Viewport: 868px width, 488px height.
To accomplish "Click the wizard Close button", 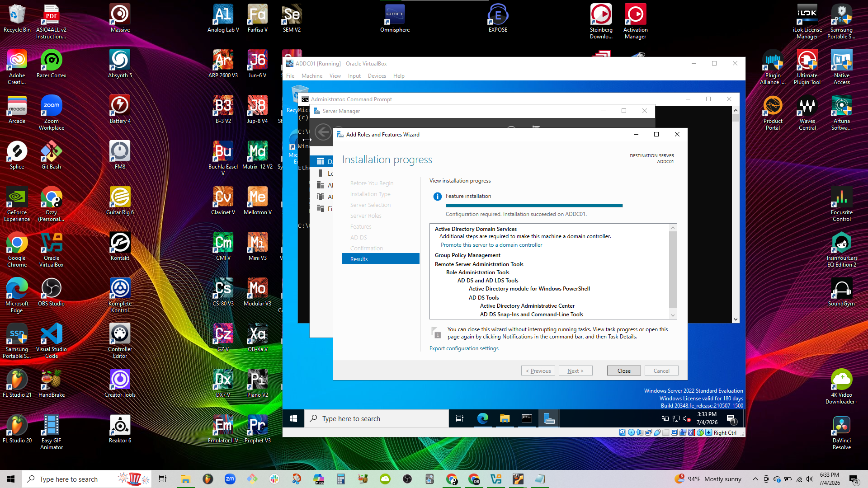I will point(624,371).
